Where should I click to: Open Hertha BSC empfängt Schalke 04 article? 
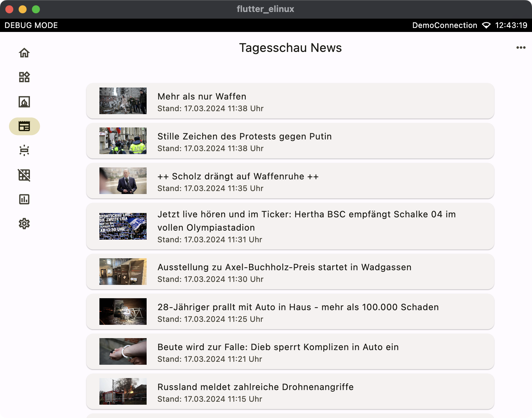pos(290,226)
